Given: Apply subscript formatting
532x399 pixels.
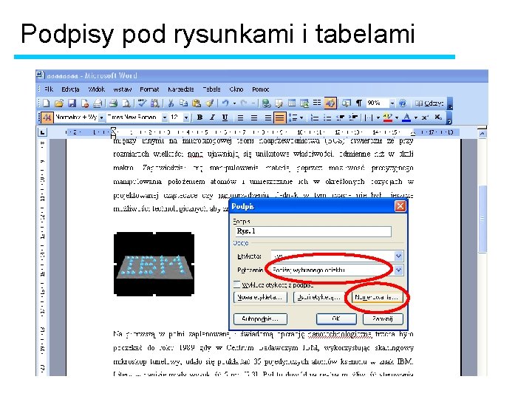Looking at the screenshot, I should tap(438, 117).
